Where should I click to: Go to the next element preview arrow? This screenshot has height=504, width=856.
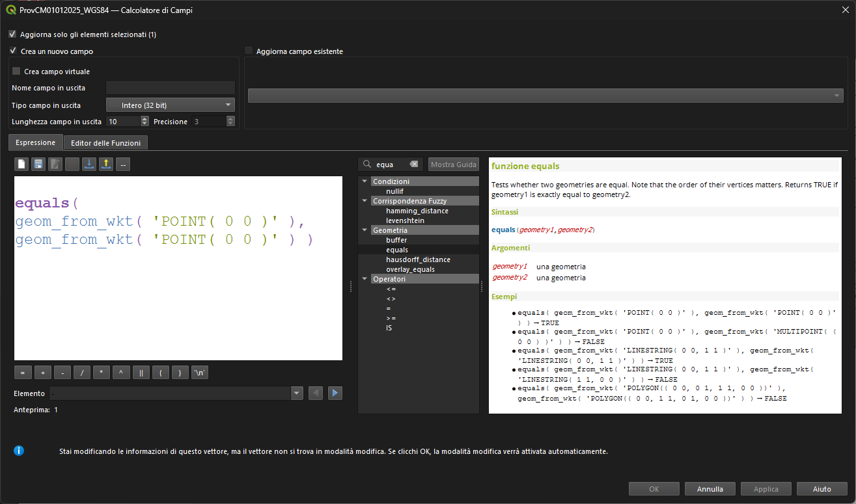pos(335,393)
